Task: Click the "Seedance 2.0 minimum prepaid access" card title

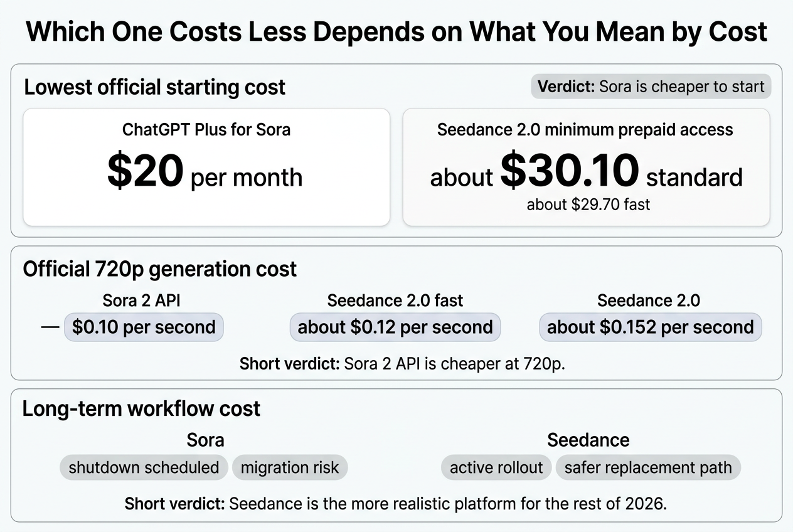Action: point(585,130)
